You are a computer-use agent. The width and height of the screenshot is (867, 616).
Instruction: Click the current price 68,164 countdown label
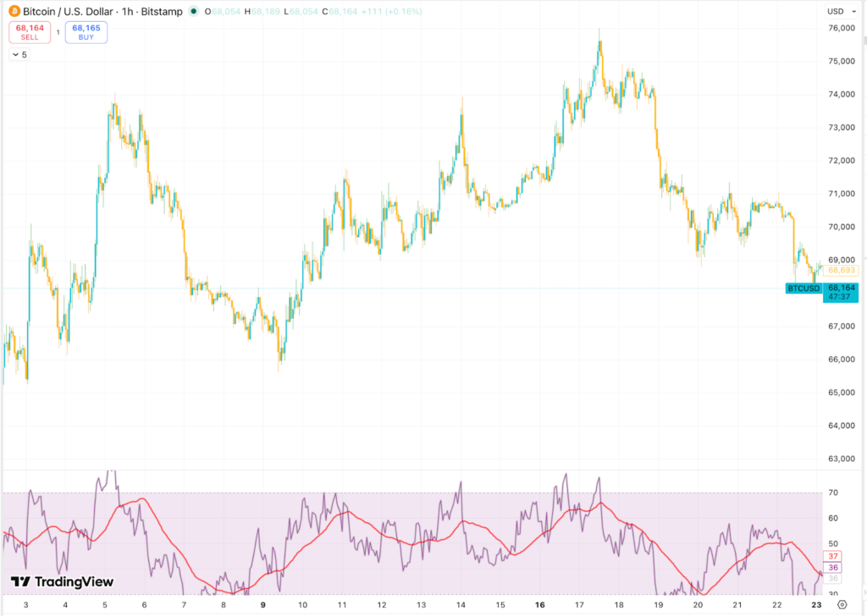(x=842, y=293)
